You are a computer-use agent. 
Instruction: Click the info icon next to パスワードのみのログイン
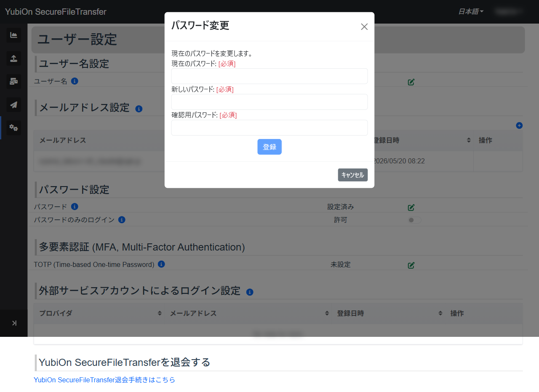(x=122, y=219)
